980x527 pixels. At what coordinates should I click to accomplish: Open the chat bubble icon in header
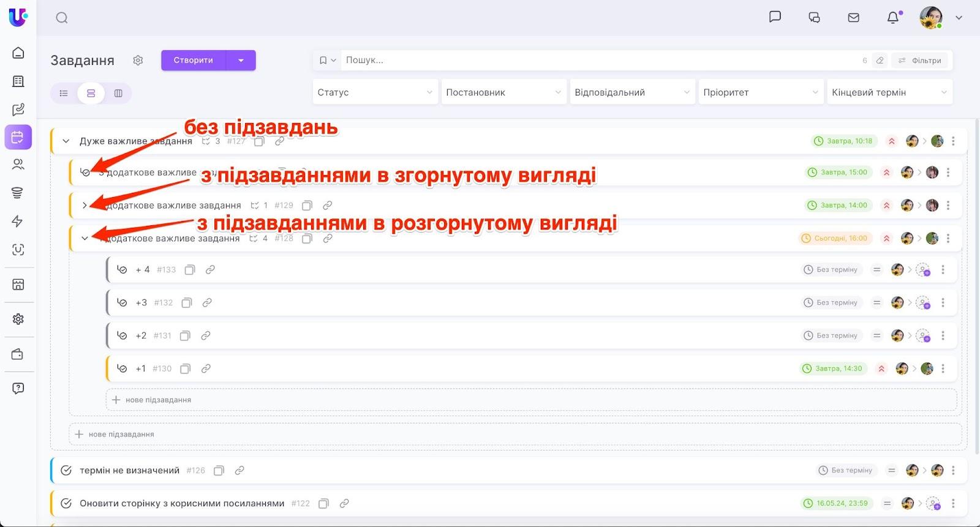coord(775,17)
